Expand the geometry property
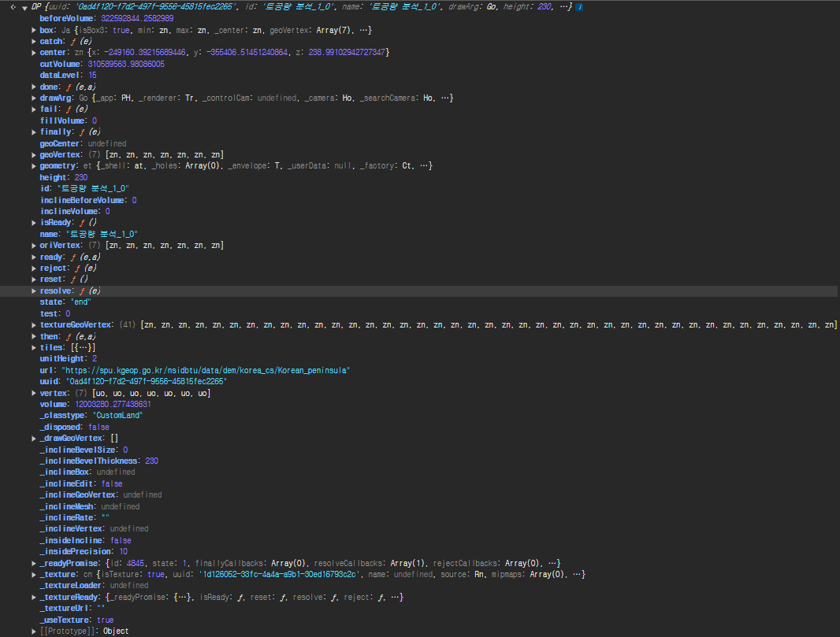This screenshot has height=637, width=840. (x=34, y=166)
